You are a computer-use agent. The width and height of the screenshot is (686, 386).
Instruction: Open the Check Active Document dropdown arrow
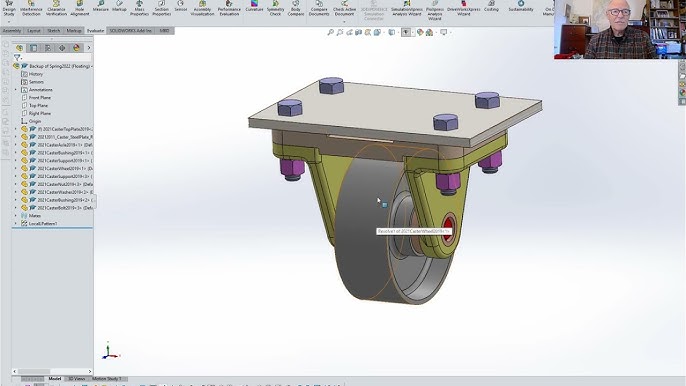pyautogui.click(x=344, y=21)
